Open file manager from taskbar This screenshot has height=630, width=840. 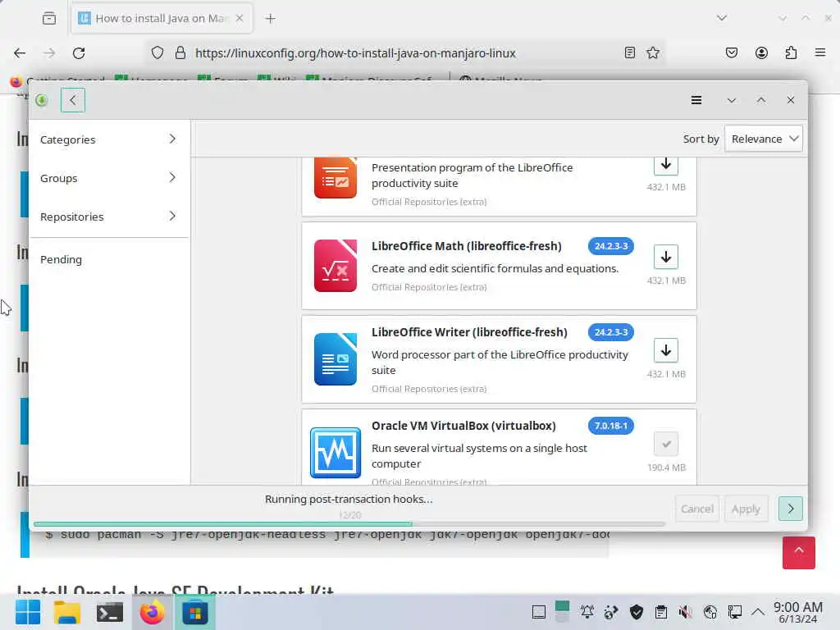tap(67, 612)
